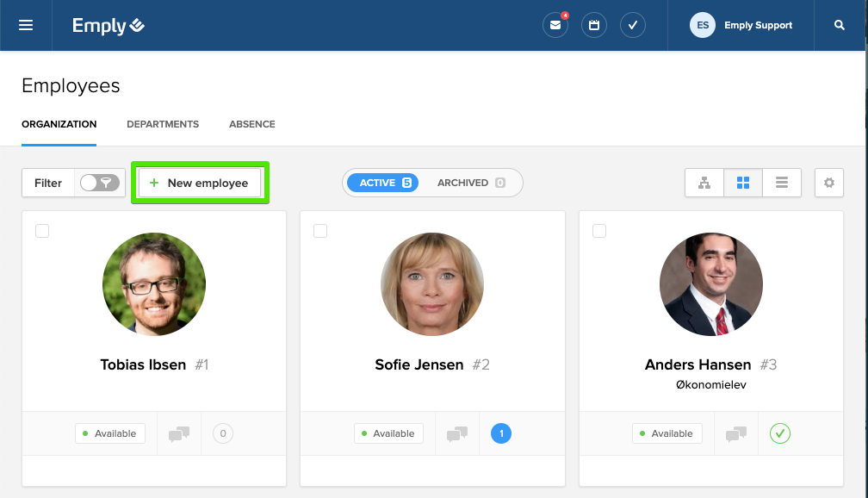This screenshot has width=868, height=498.
Task: Switch to list view layout
Action: click(782, 183)
